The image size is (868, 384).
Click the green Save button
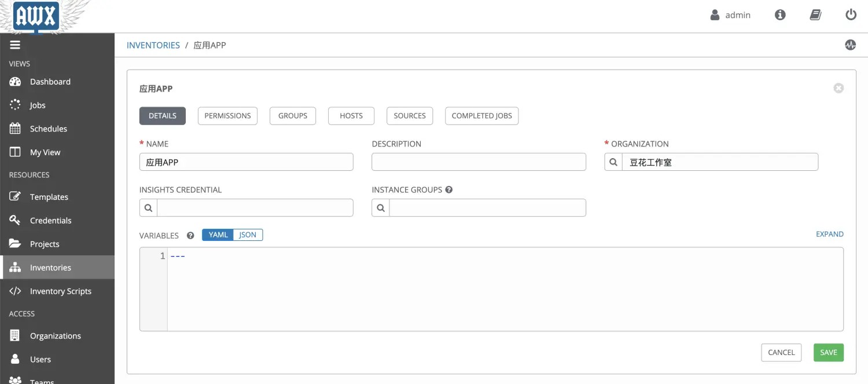point(828,352)
